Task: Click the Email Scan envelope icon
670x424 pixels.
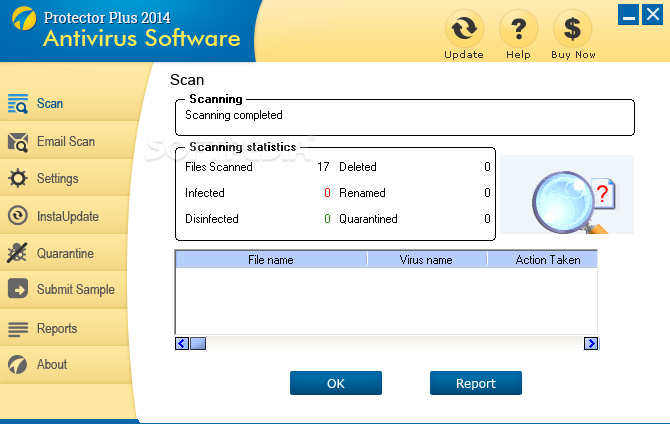Action: point(18,142)
